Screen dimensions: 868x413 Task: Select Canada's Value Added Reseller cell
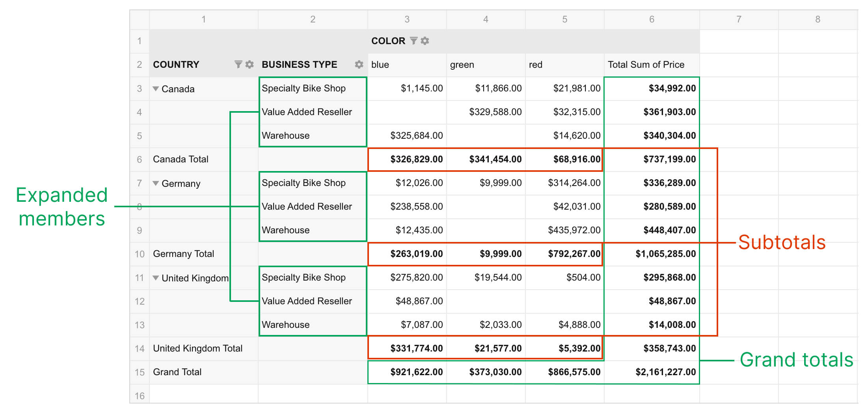313,112
